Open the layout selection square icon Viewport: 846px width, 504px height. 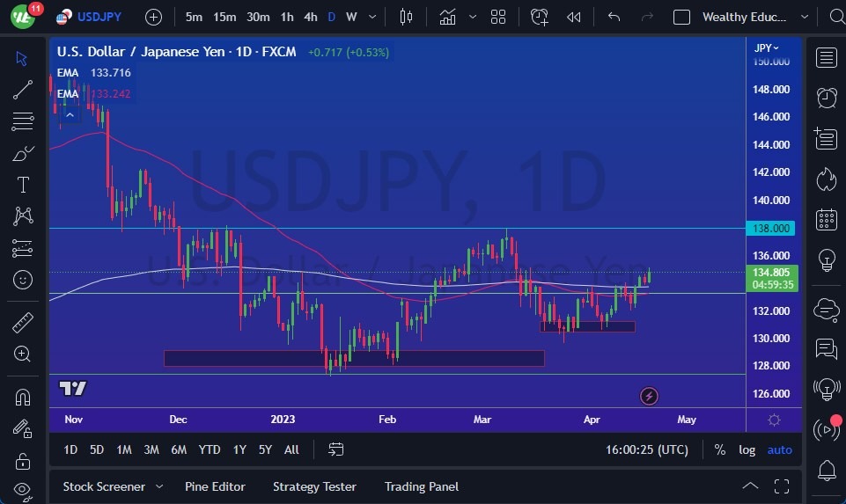(681, 18)
